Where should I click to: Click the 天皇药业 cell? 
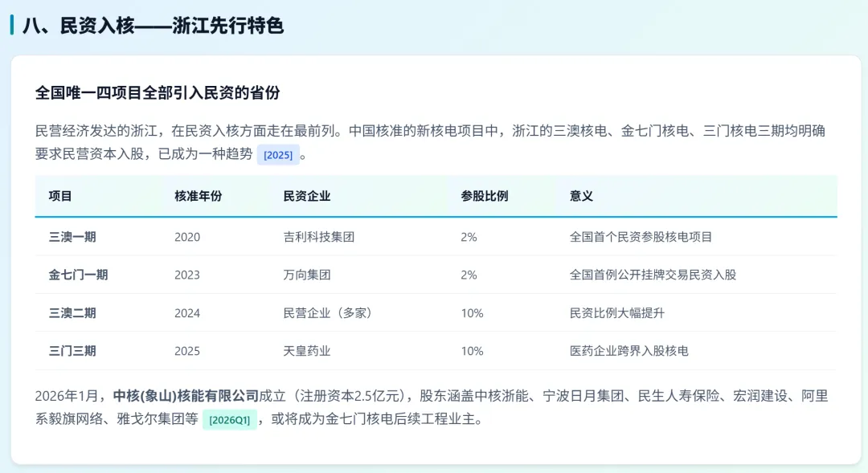point(307,351)
